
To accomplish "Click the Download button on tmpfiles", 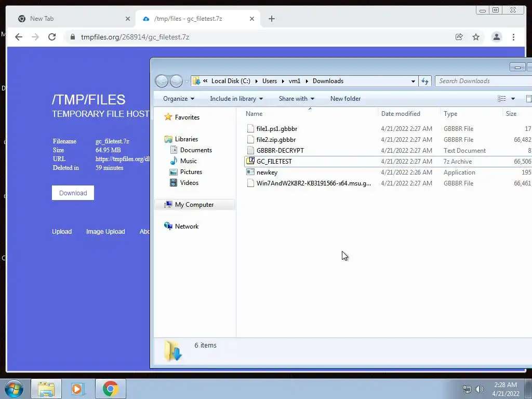I will click(x=73, y=193).
